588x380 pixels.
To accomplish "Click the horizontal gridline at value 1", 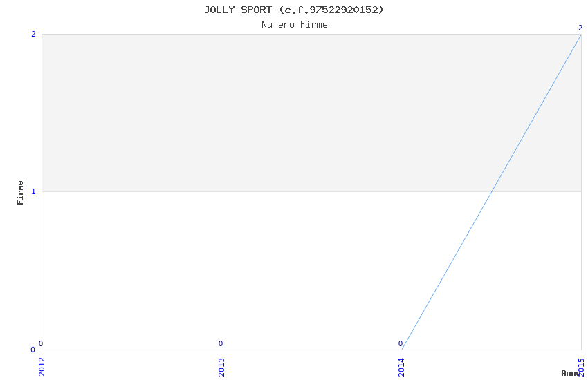I will pos(262,191).
